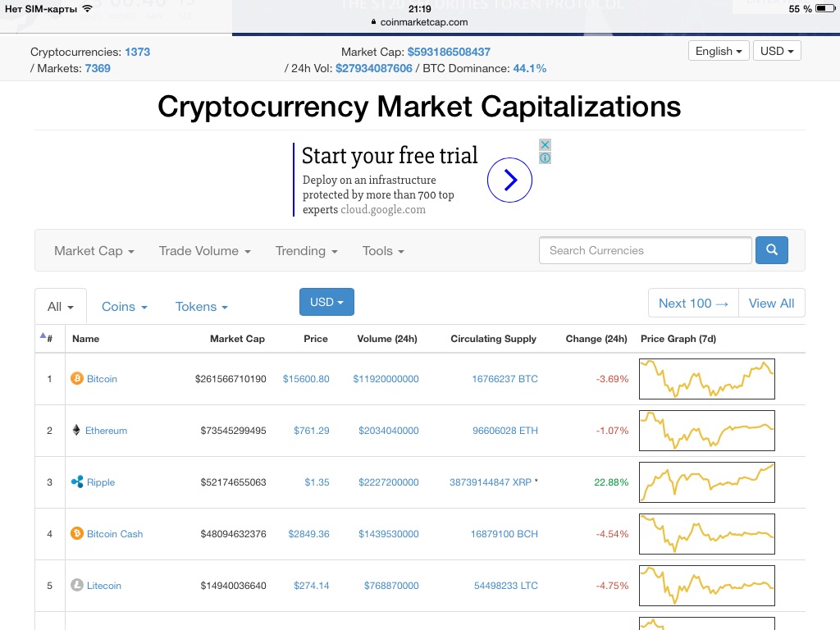Viewport: 840px width, 630px height.
Task: Open the English language dropdown
Action: pyautogui.click(x=719, y=51)
